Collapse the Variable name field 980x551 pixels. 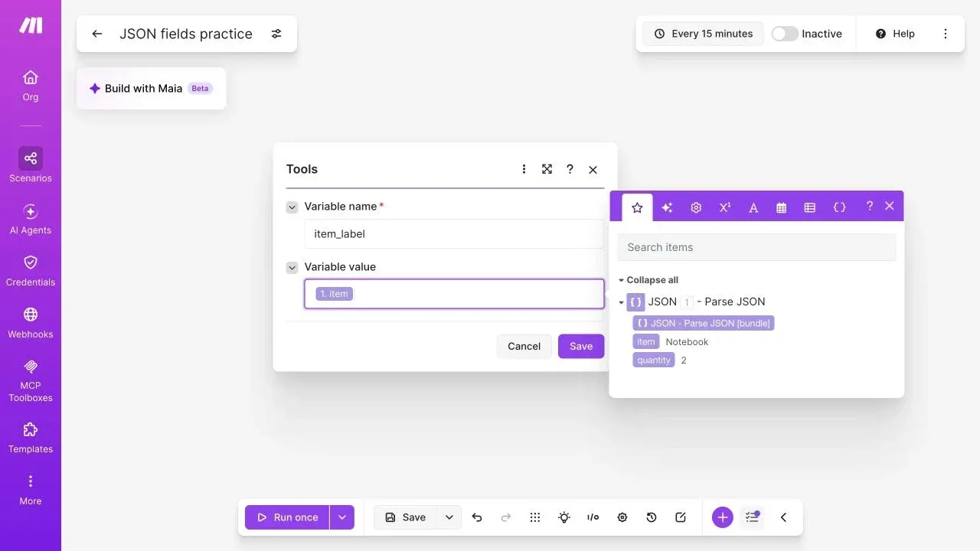[x=292, y=207]
